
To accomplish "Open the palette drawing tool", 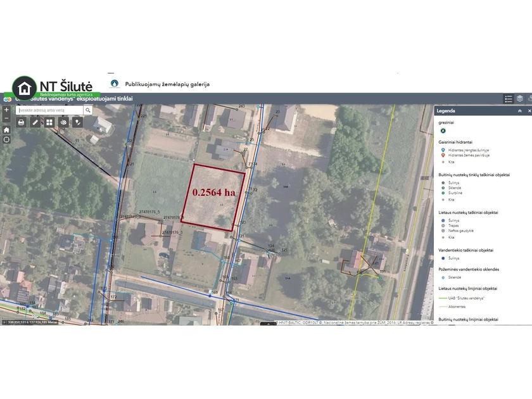I will click(x=63, y=122).
